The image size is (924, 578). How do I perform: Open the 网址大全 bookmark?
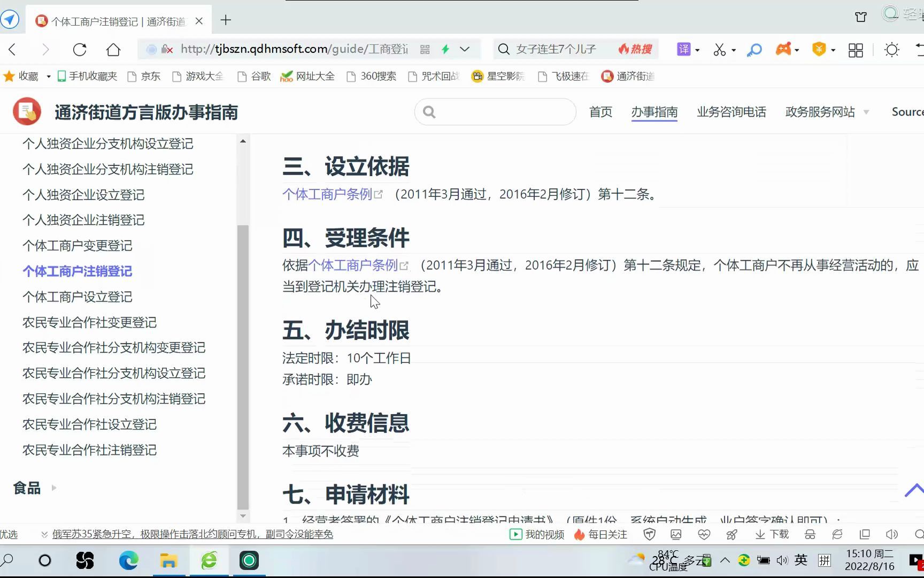[307, 77]
